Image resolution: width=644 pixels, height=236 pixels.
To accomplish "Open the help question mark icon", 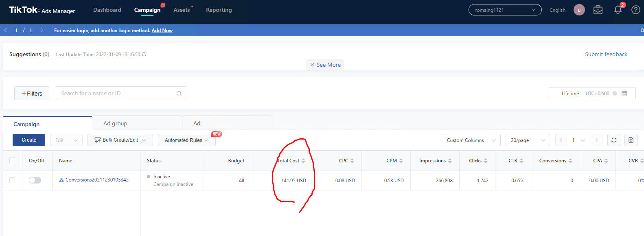I will point(636,10).
